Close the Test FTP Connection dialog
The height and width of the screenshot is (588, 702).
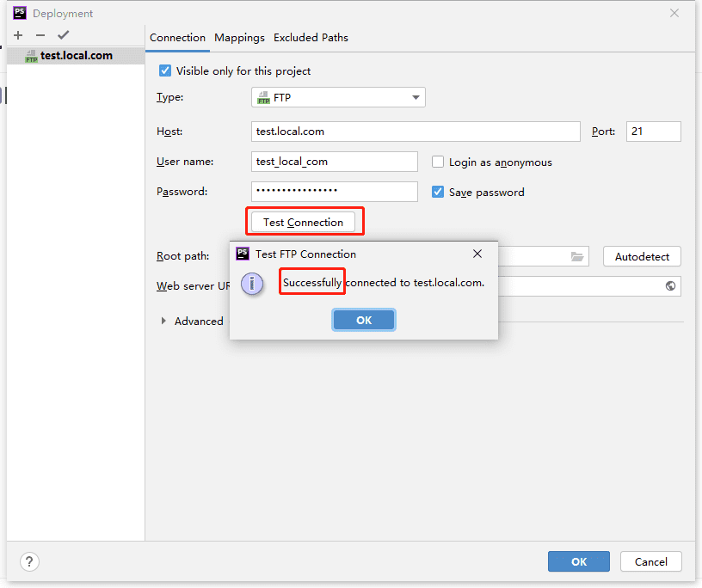click(477, 254)
